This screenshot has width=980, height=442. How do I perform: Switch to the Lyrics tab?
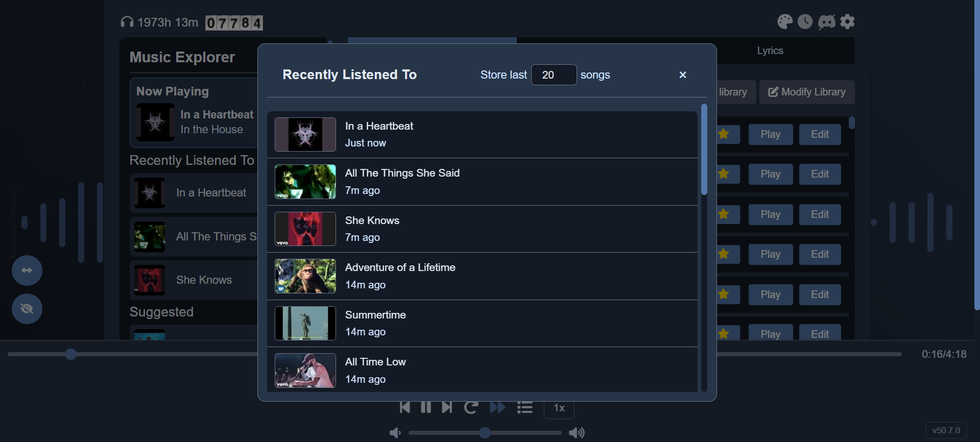[770, 51]
